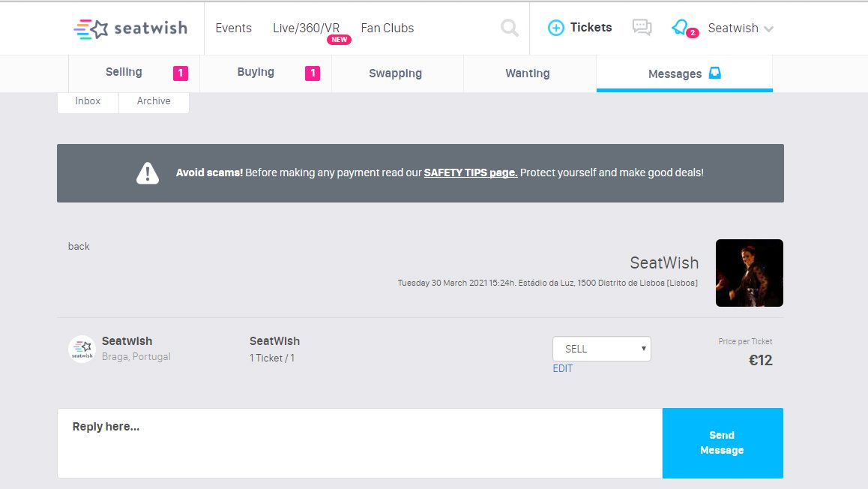Go to Events page
This screenshot has width=868, height=489.
[234, 28]
